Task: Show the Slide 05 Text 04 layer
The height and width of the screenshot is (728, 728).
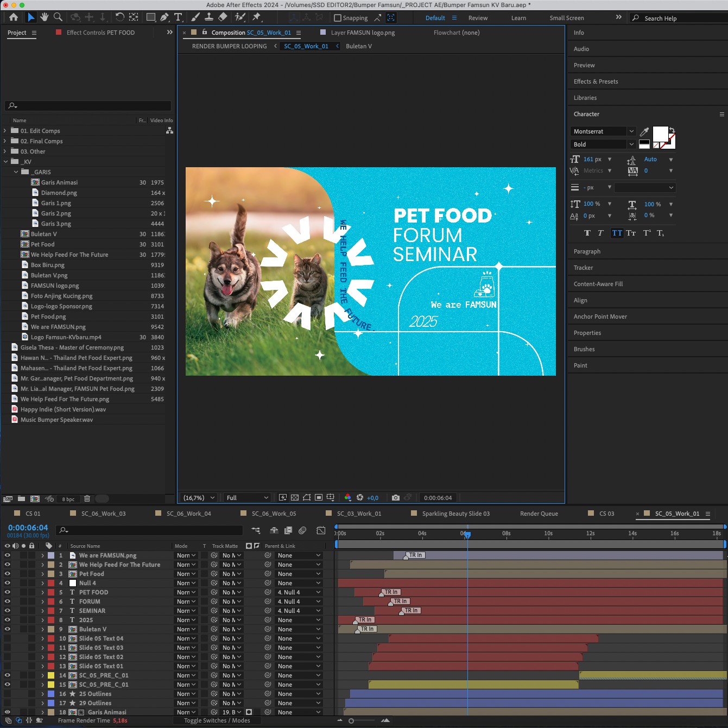Action: click(x=8, y=638)
